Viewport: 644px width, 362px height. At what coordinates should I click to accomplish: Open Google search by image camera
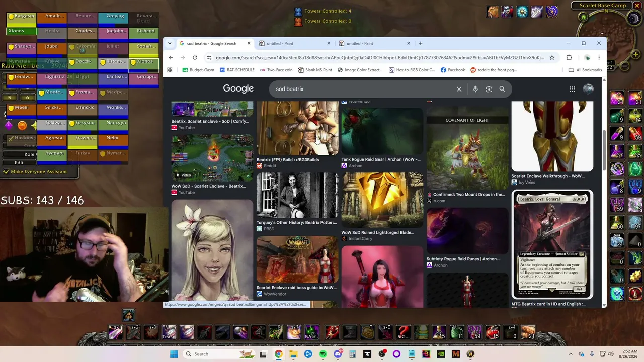point(489,89)
